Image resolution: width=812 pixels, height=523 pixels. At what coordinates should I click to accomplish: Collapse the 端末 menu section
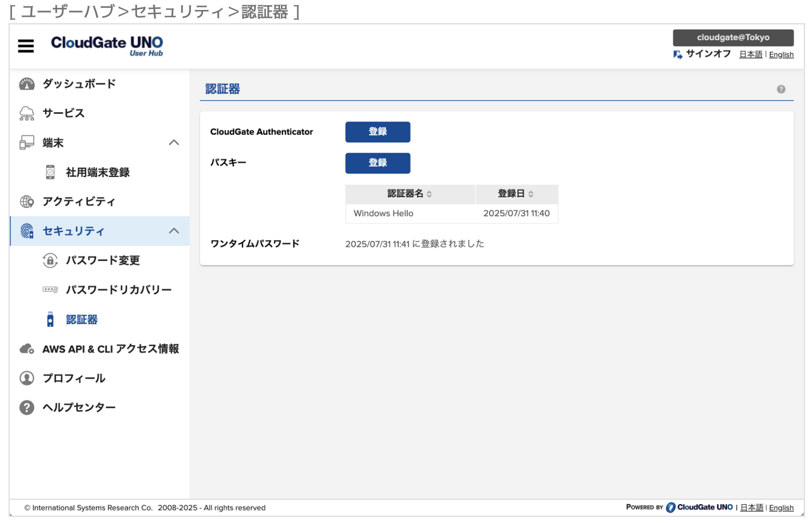pyautogui.click(x=174, y=142)
